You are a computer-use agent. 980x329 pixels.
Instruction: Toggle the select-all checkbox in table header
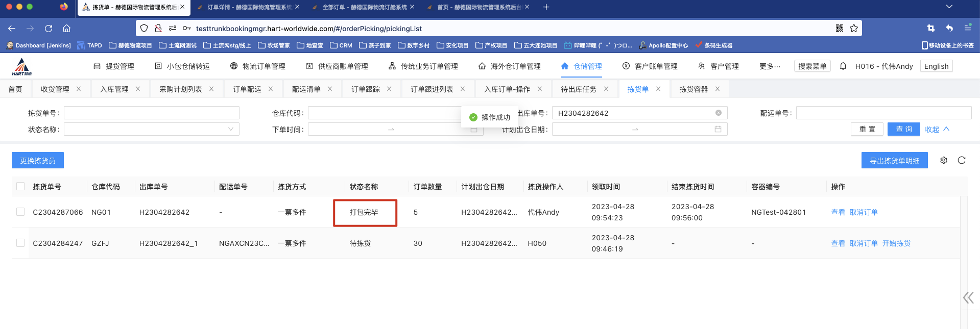point(20,186)
